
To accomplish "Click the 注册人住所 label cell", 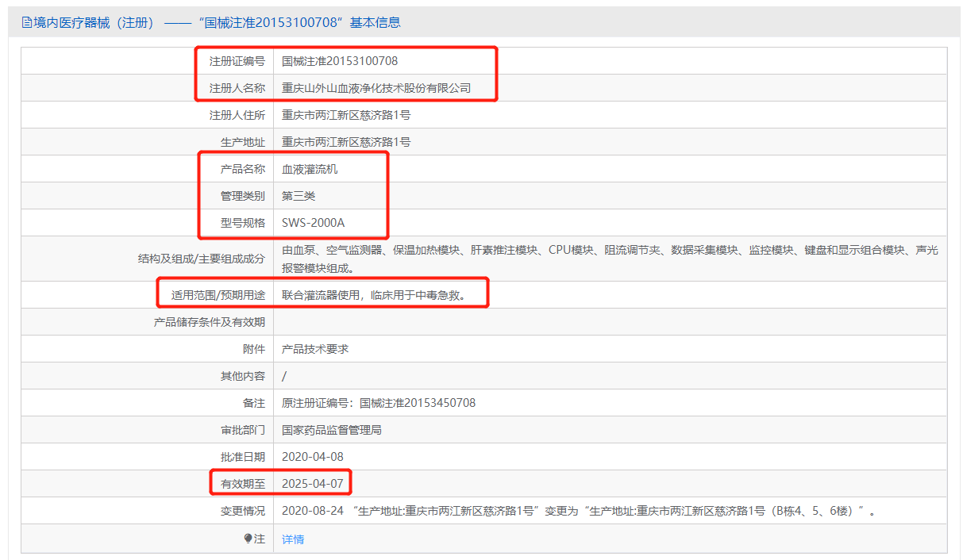I will 237,115.
